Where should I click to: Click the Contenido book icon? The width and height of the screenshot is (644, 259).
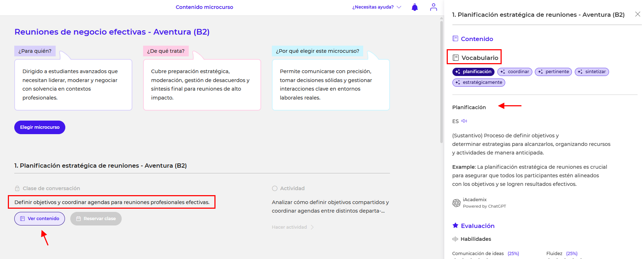coord(455,39)
